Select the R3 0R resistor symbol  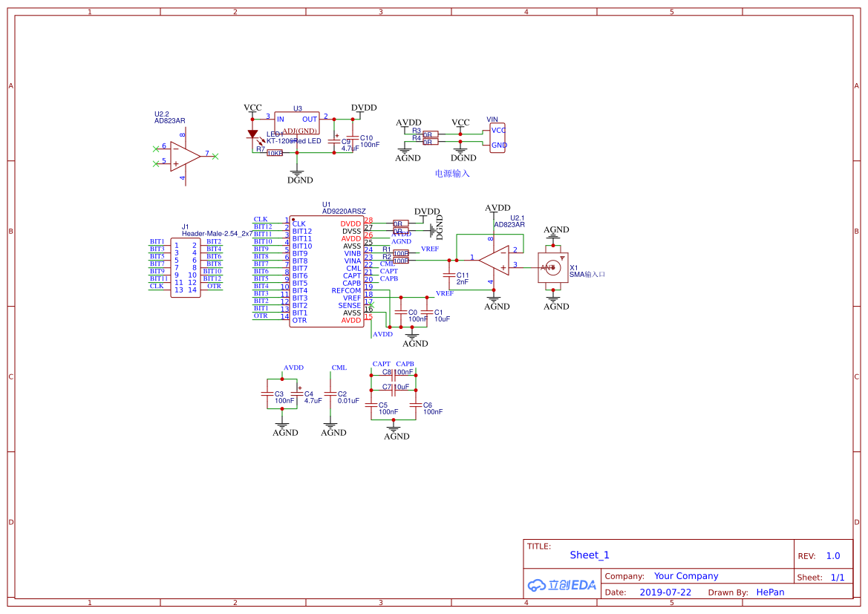tap(431, 134)
